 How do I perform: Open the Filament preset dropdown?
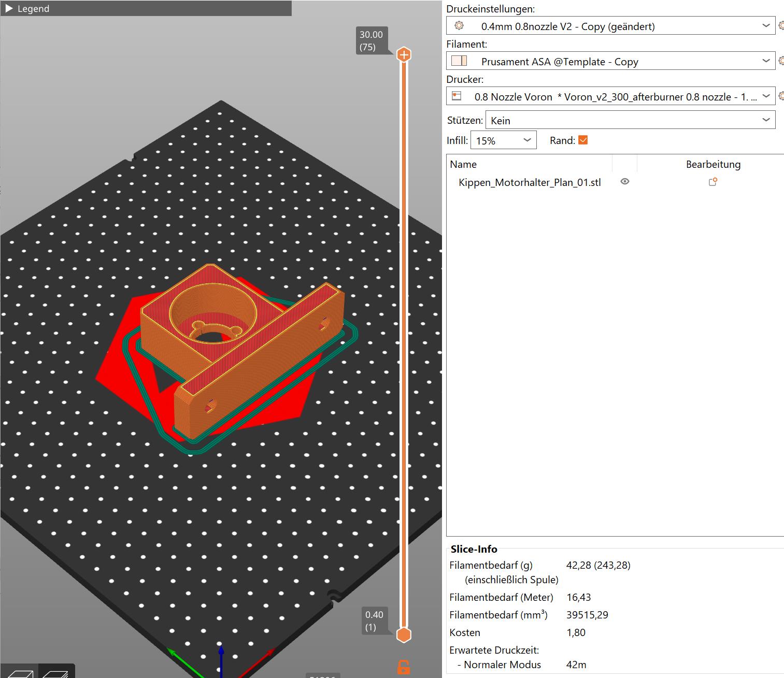tap(610, 61)
